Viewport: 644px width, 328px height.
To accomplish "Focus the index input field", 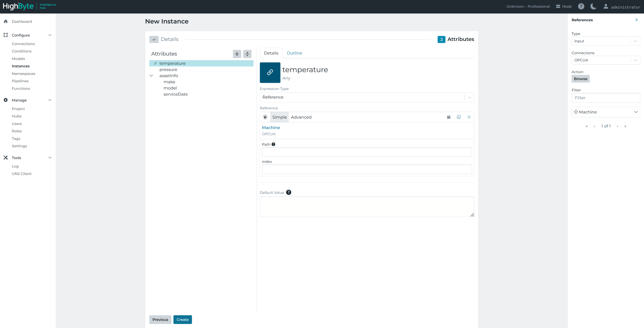I will (367, 169).
